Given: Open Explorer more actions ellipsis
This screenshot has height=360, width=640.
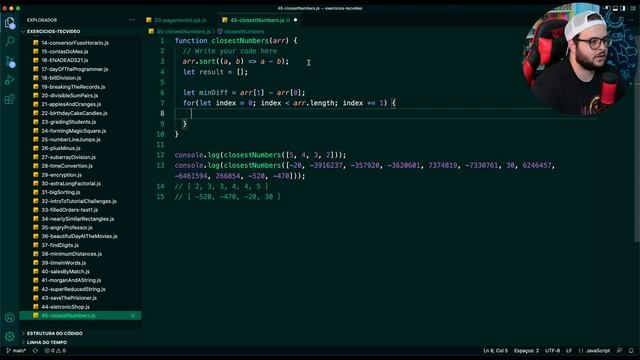Looking at the screenshot, I should [x=132, y=20].
